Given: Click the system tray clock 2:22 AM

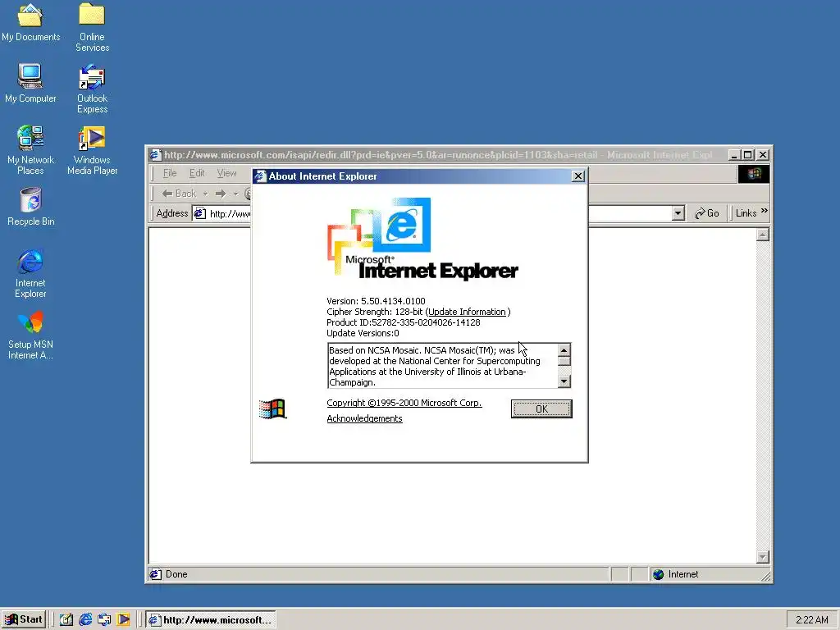Looking at the screenshot, I should [x=811, y=620].
